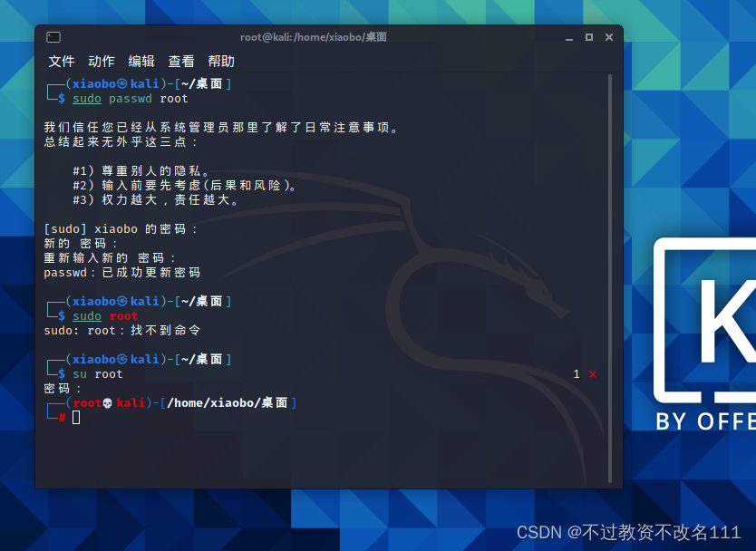Click the 'sudo passwd root' command line
Screen dimensions: 756x551
pos(131,99)
